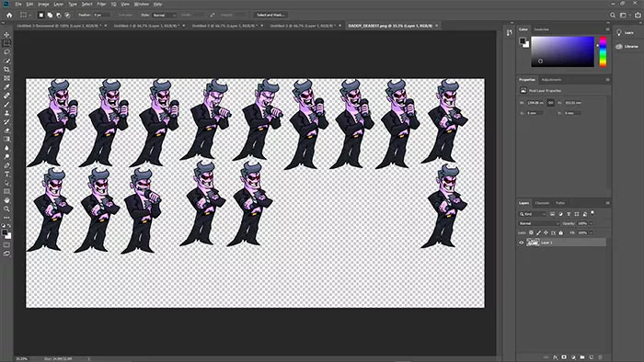
Task: Hide Layer 1 using the eye icon
Action: 522,243
